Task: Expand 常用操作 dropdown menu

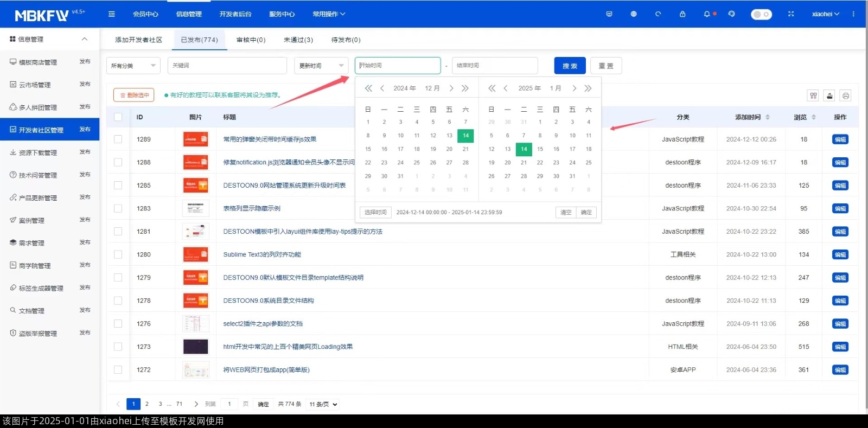Action: pos(329,14)
